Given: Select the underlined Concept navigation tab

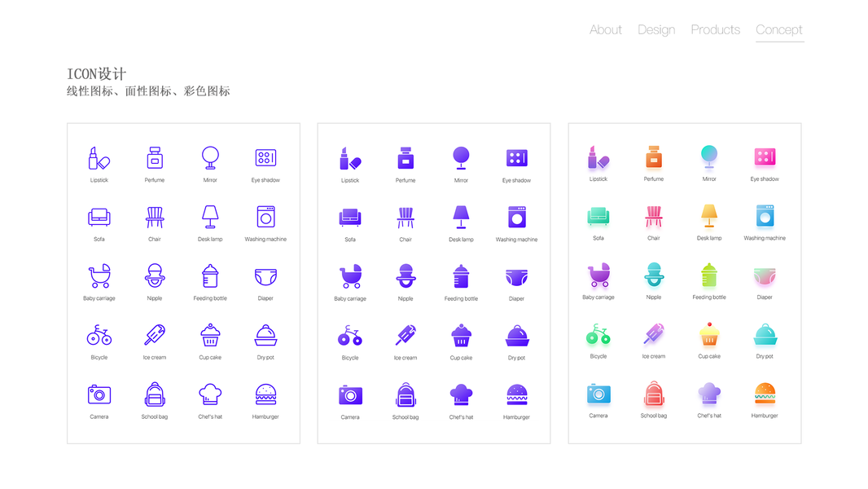Looking at the screenshot, I should [x=779, y=30].
